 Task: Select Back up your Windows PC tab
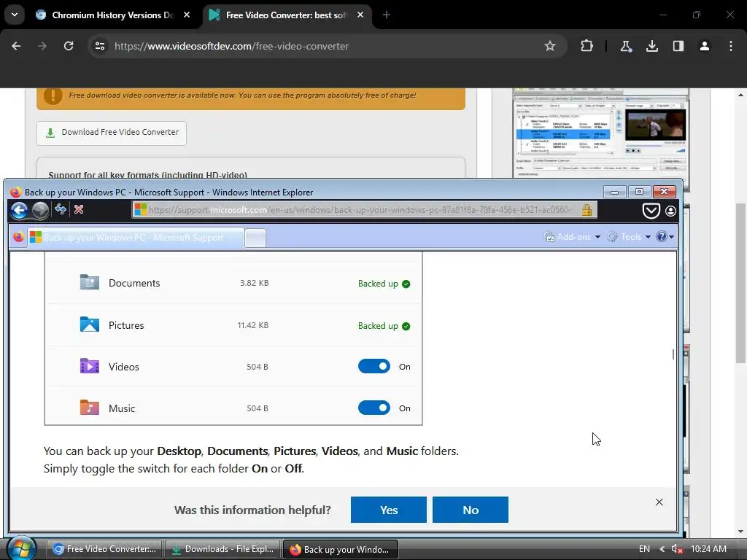click(x=136, y=237)
